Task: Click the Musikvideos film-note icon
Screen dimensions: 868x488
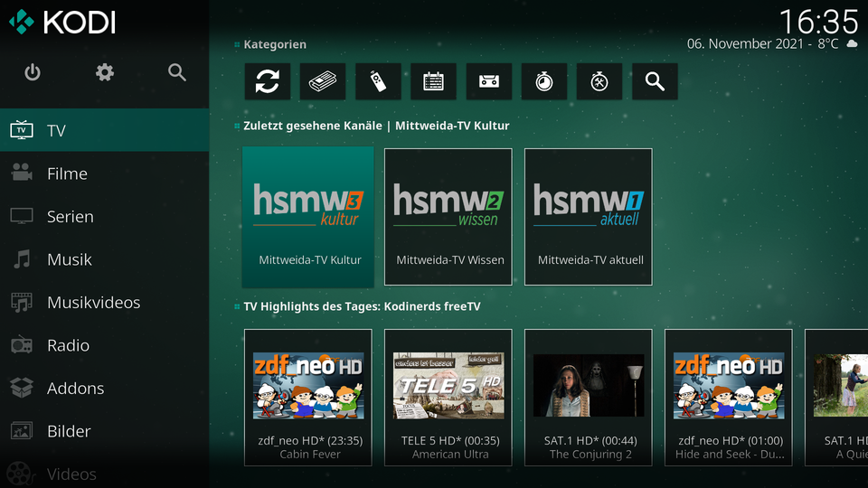Action: coord(22,302)
